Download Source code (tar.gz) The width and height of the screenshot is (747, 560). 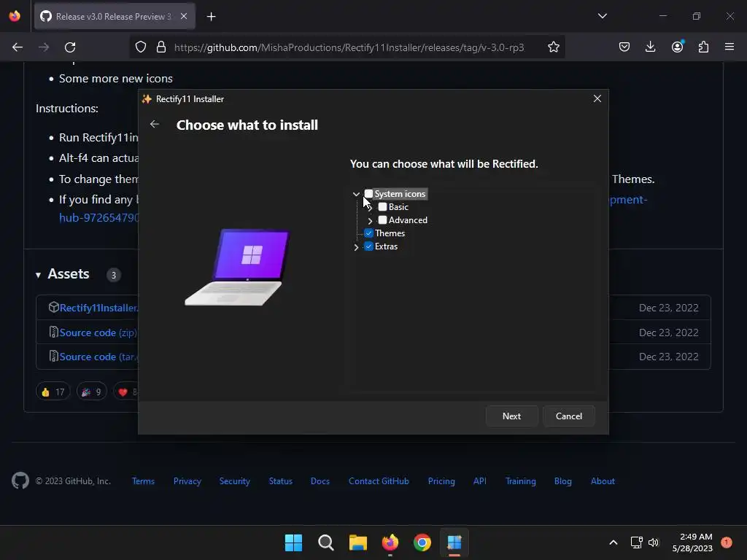tap(98, 357)
